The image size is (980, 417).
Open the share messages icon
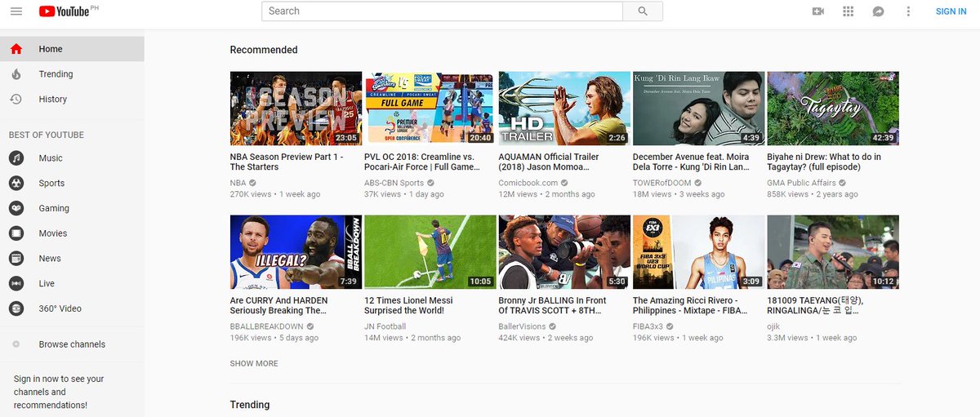click(x=879, y=11)
